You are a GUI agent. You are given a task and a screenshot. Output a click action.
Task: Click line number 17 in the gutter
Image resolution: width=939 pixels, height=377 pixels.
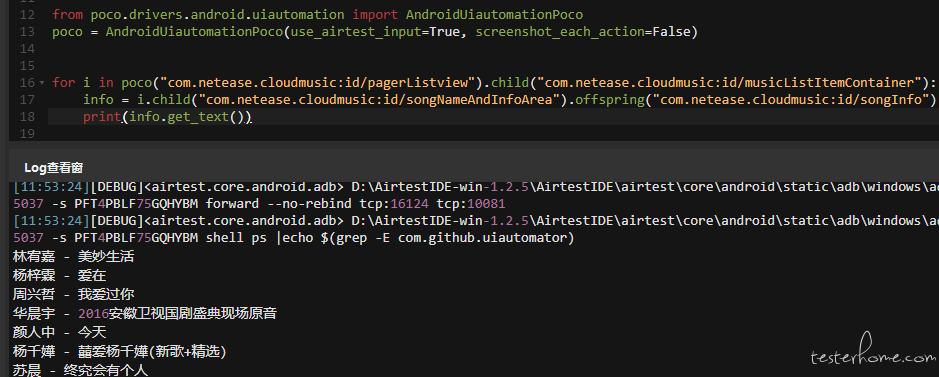pyautogui.click(x=27, y=99)
